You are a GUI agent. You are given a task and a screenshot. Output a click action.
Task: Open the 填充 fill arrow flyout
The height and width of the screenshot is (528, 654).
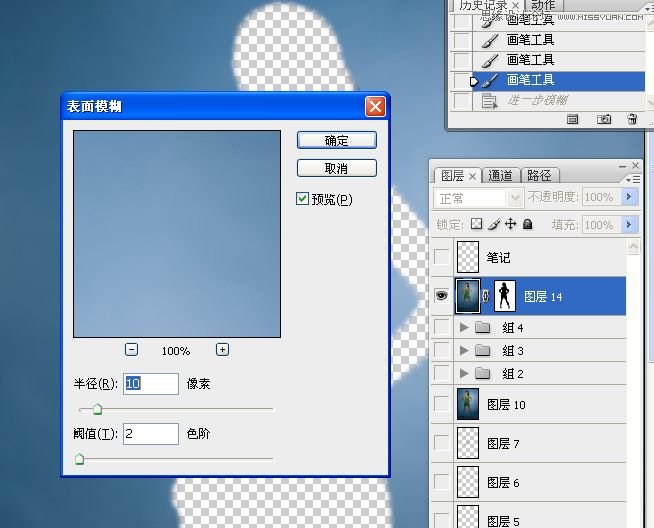629,225
